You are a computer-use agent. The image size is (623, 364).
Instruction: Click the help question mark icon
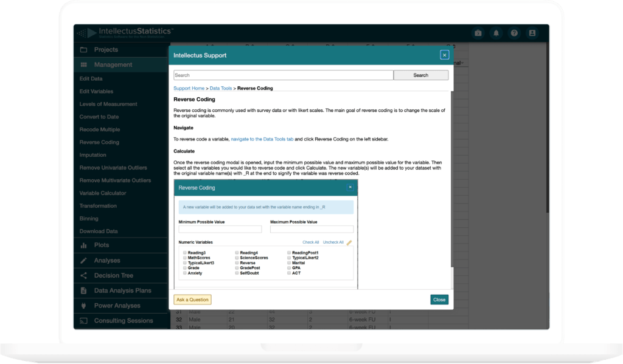click(x=514, y=33)
